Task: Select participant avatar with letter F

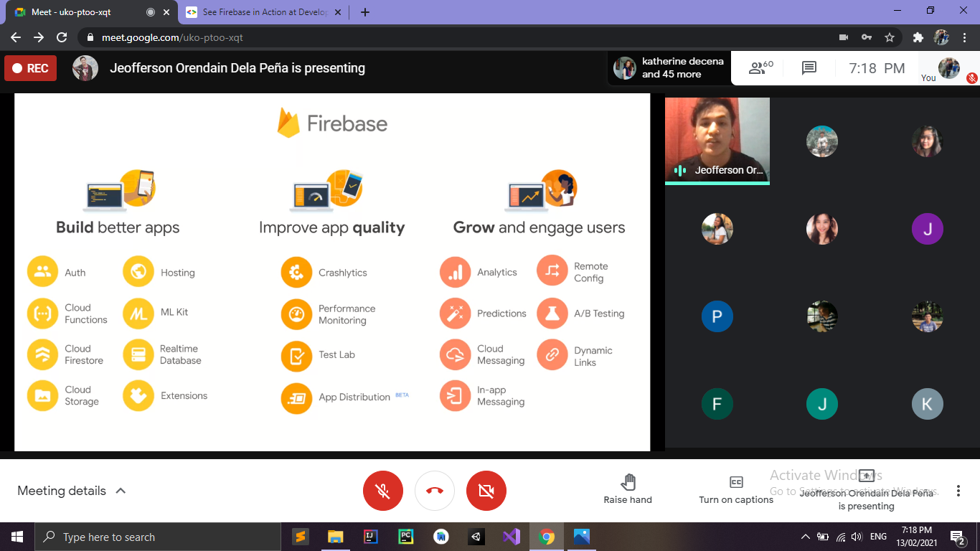Action: pos(717,404)
